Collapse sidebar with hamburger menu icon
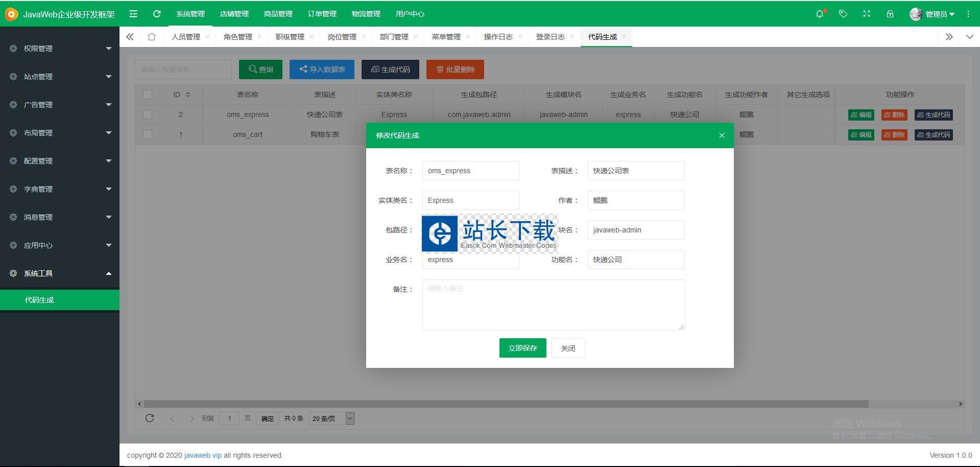Screen dimensions: 980x467 [x=133, y=14]
